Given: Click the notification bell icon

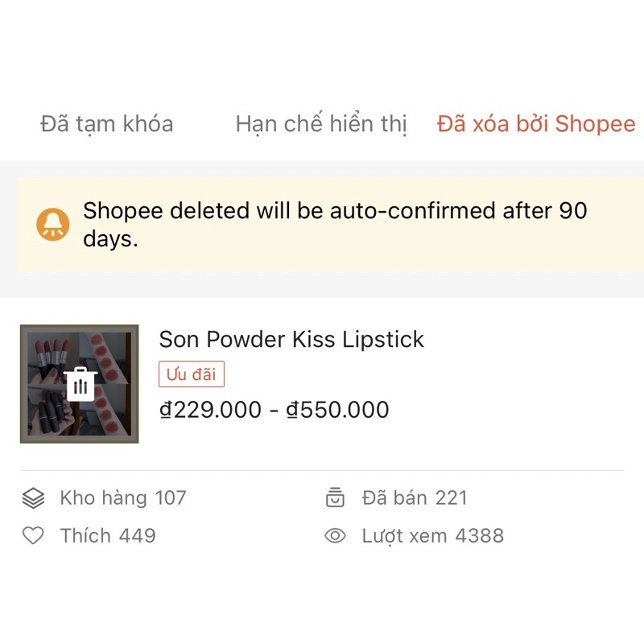Looking at the screenshot, I should click(x=51, y=223).
